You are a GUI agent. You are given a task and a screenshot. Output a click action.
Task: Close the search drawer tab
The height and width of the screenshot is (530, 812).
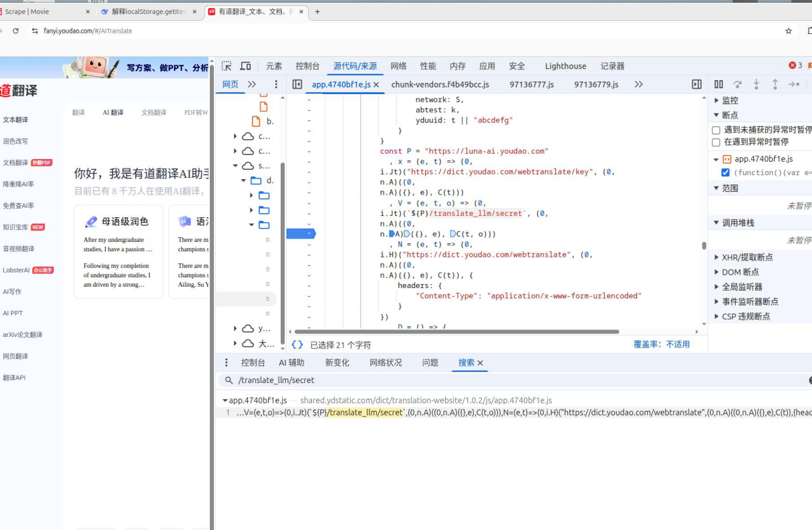coord(480,363)
